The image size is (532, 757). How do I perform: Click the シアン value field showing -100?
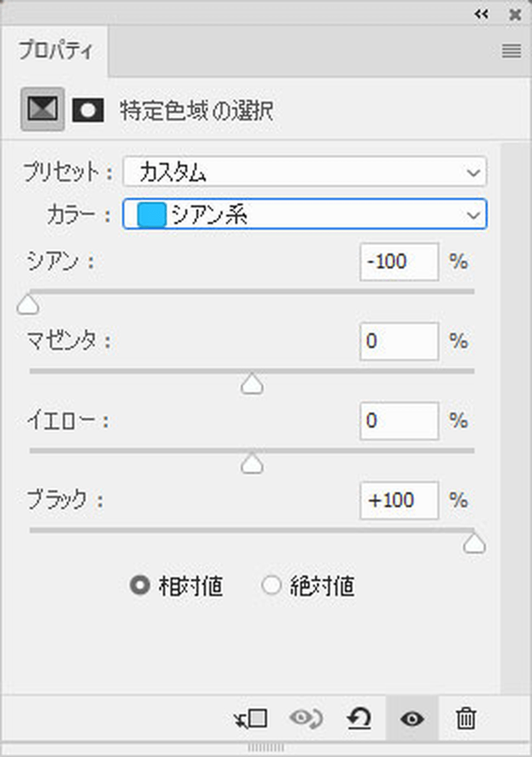(399, 261)
